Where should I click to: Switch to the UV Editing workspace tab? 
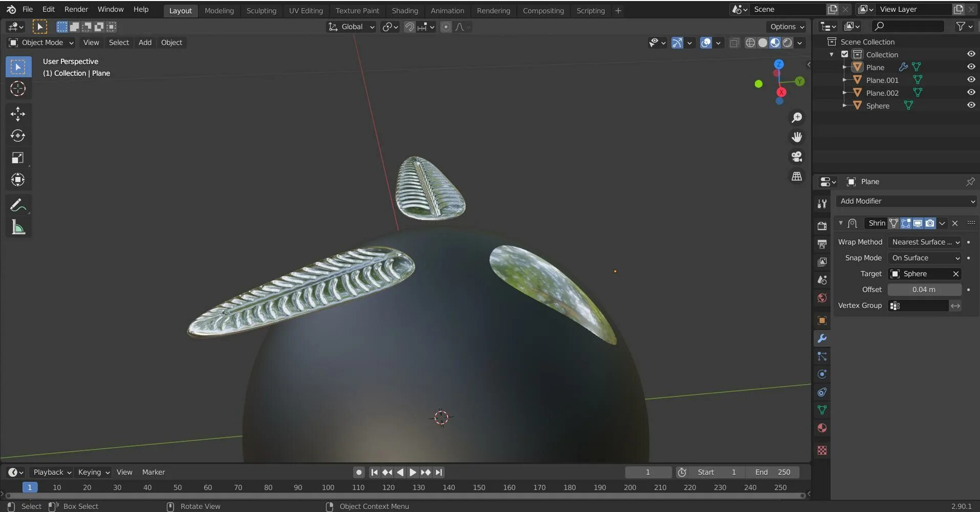(306, 10)
